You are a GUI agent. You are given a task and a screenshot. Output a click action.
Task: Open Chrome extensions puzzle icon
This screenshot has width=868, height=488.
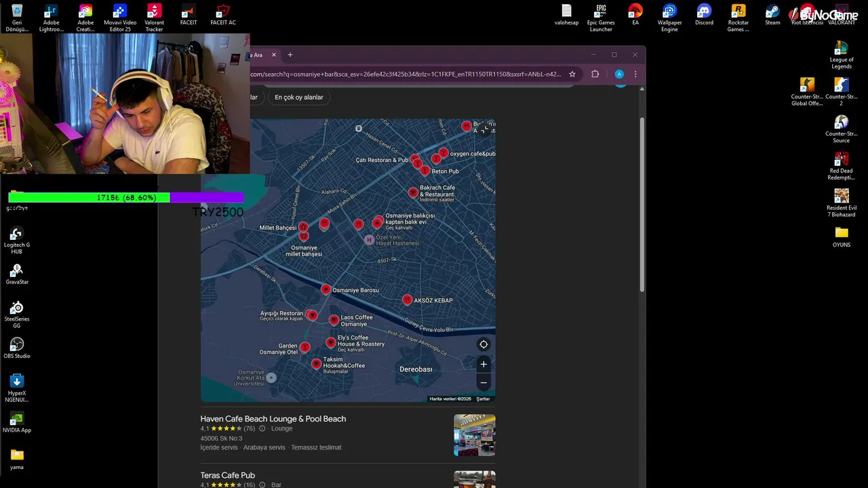[595, 75]
